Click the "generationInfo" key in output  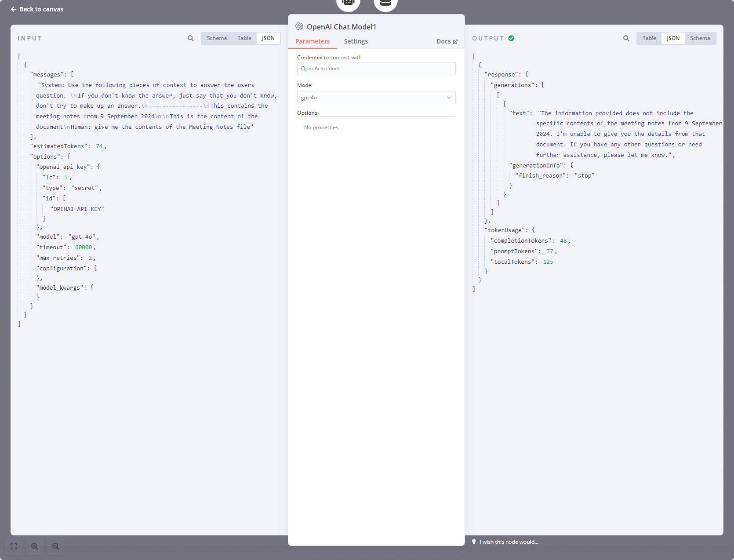pyautogui.click(x=536, y=166)
